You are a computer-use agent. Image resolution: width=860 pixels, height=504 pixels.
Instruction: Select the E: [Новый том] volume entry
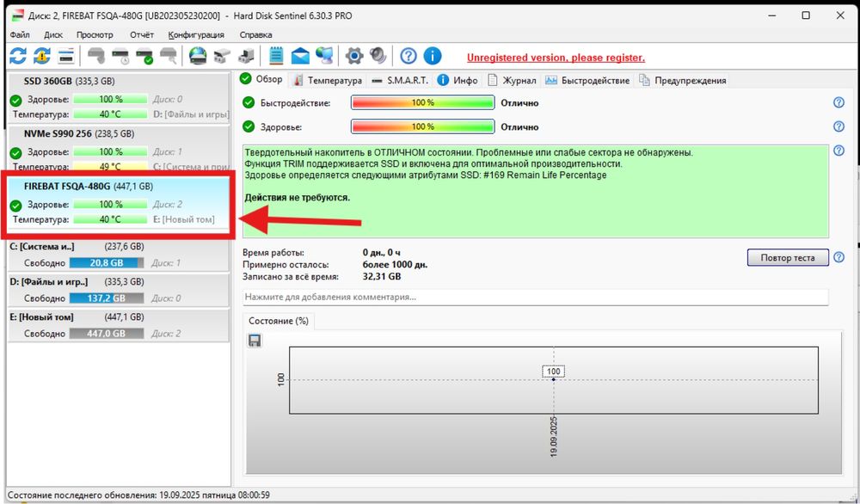tap(119, 325)
